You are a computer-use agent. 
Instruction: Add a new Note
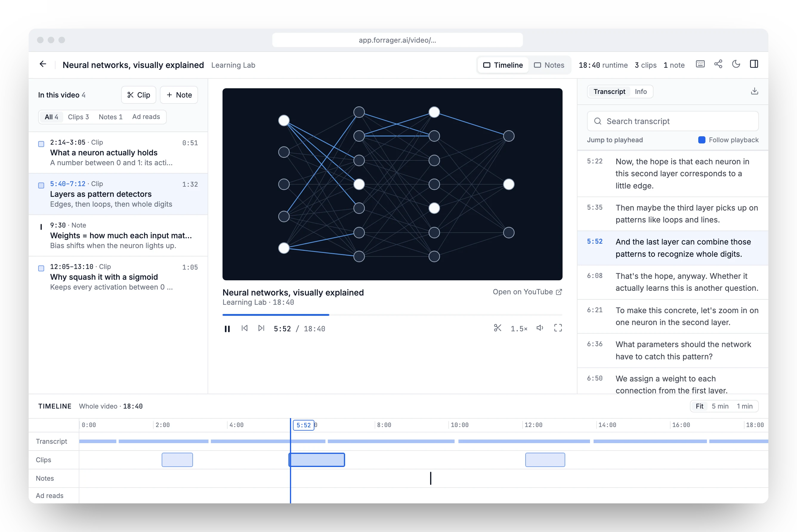click(x=179, y=95)
